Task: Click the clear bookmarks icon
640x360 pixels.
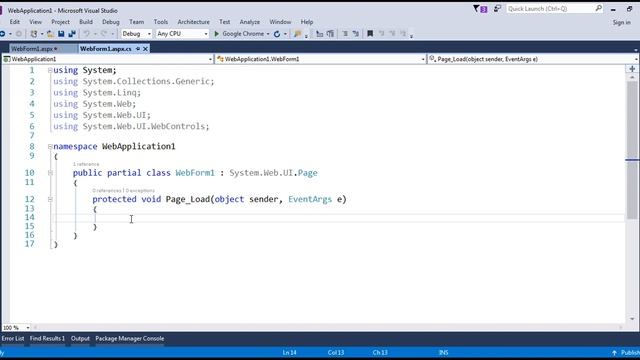Action: pyautogui.click(x=403, y=34)
